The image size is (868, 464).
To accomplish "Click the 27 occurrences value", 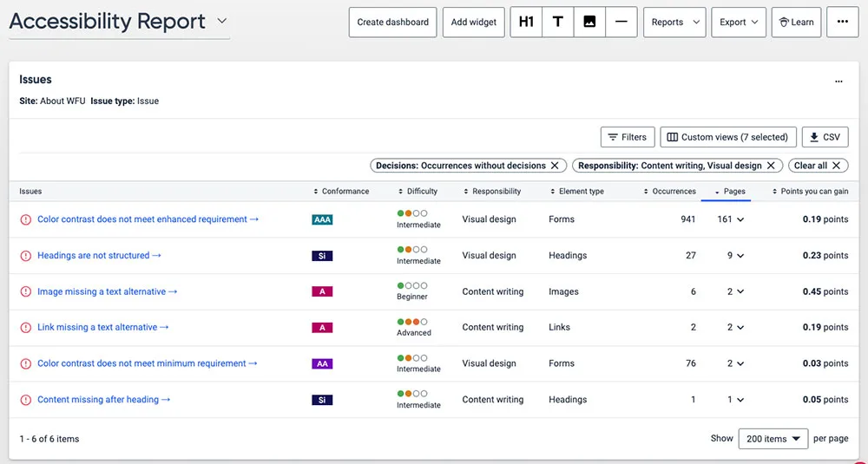I will point(691,256).
